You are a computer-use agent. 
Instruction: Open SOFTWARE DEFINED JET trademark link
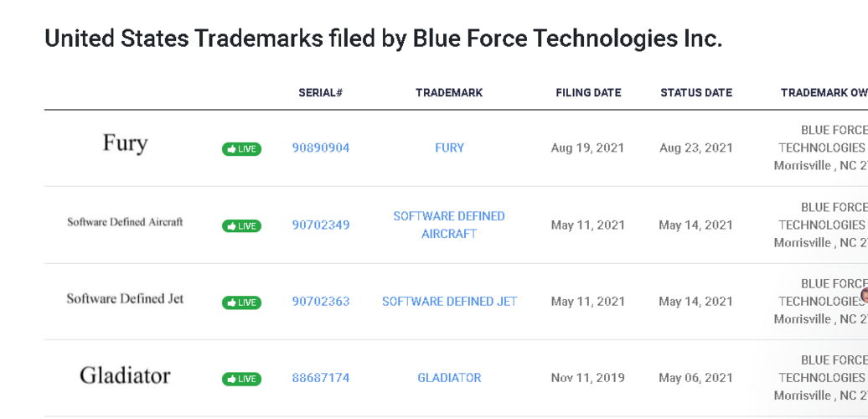pyautogui.click(x=449, y=301)
